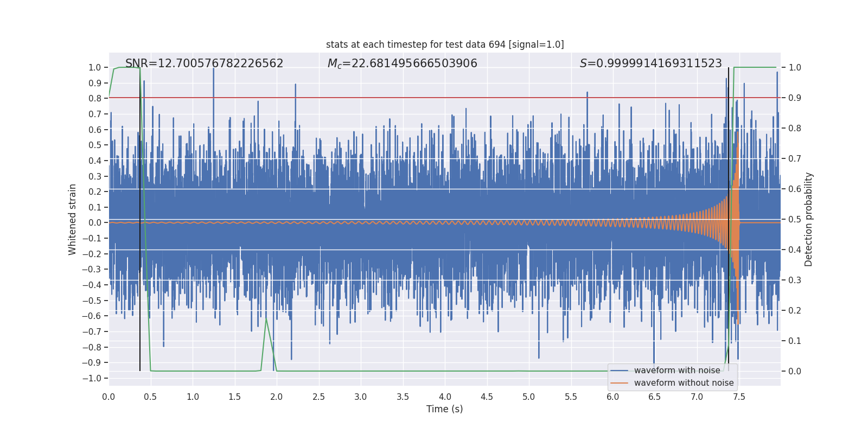
Task: Click blue line sample in the legend
Action: pos(619,371)
